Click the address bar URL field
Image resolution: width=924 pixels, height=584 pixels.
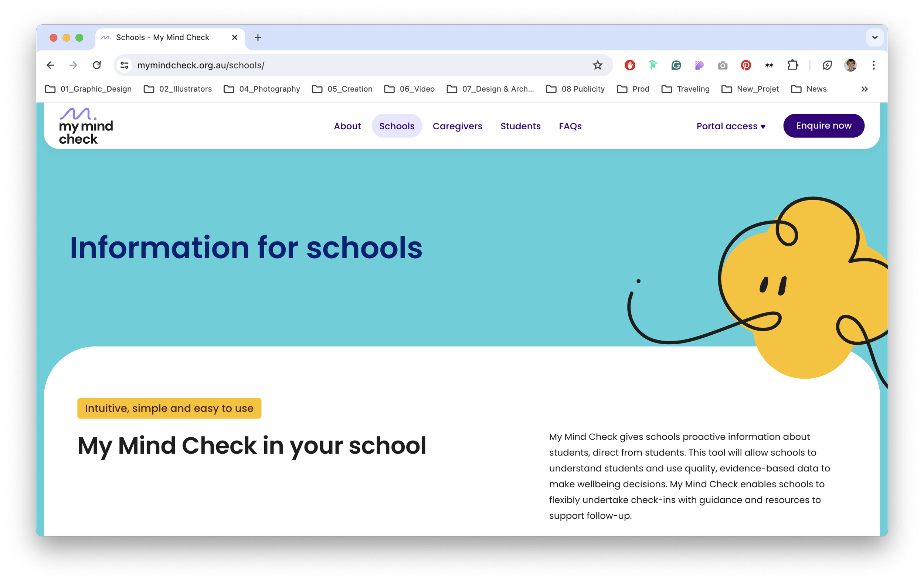(345, 65)
